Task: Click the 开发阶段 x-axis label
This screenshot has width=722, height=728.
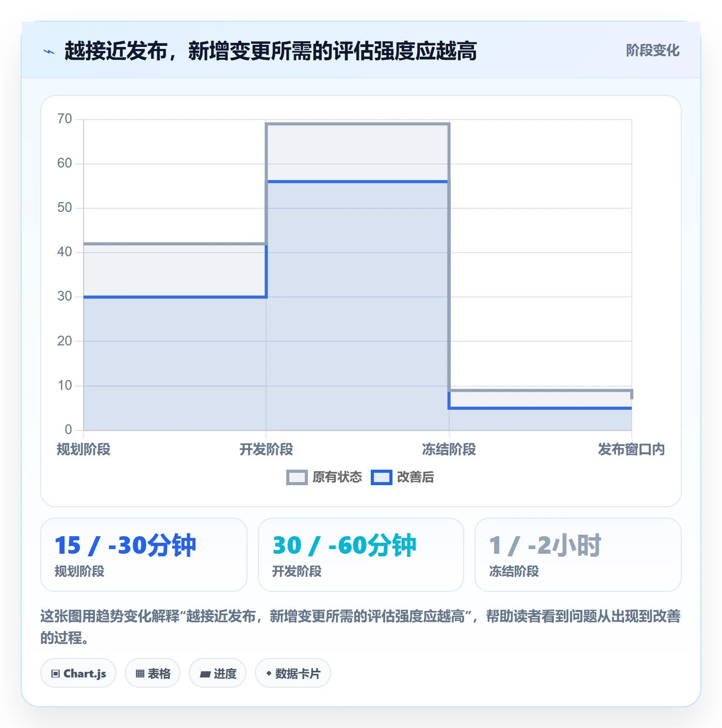Action: coord(266,450)
